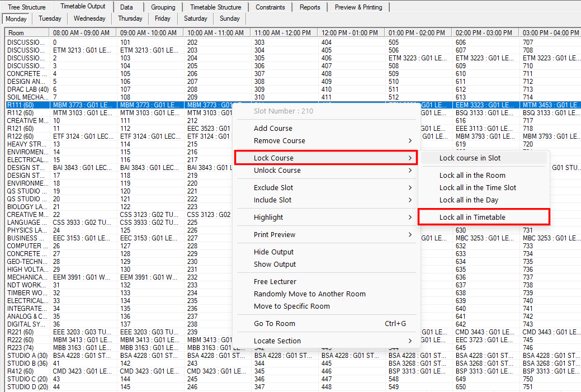The image size is (581, 392).
Task: Click cell CMD 3443 : G01 at 02:00 PM
Action: pyautogui.click(x=485, y=332)
